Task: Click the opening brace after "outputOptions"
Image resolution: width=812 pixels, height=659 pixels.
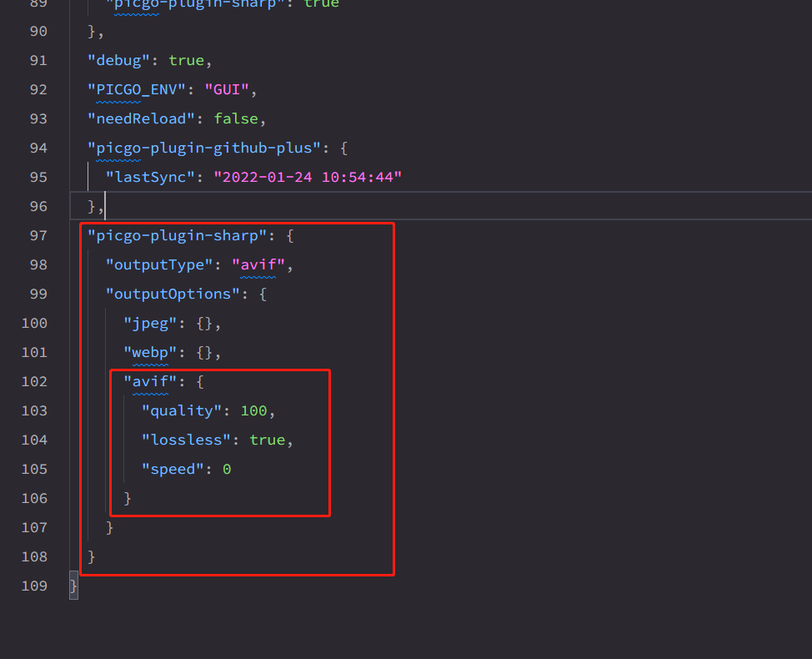Action: [263, 294]
